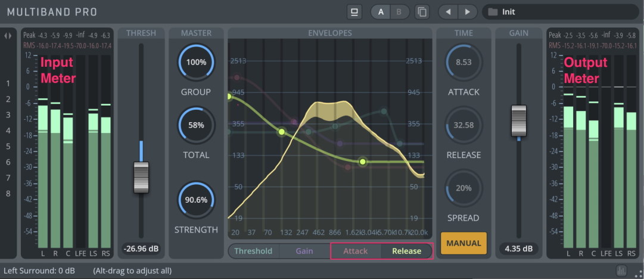Click the analyzer bars icon in the status bar
This screenshot has width=644, height=279.
click(x=621, y=271)
